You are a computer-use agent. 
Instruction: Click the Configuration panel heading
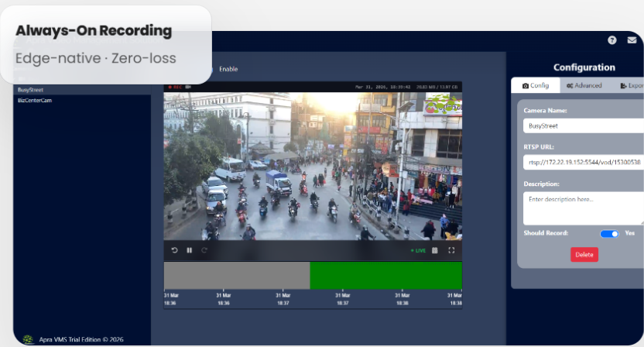584,67
